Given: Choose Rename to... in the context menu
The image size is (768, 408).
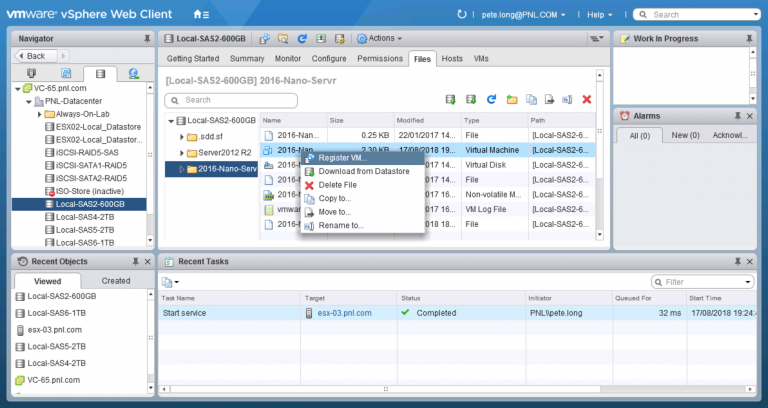Looking at the screenshot, I should click(362, 226).
